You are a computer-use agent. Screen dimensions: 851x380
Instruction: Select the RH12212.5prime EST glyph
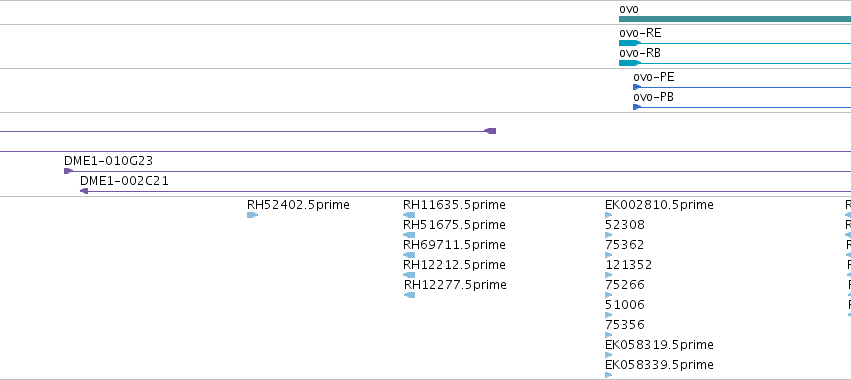coord(409,275)
